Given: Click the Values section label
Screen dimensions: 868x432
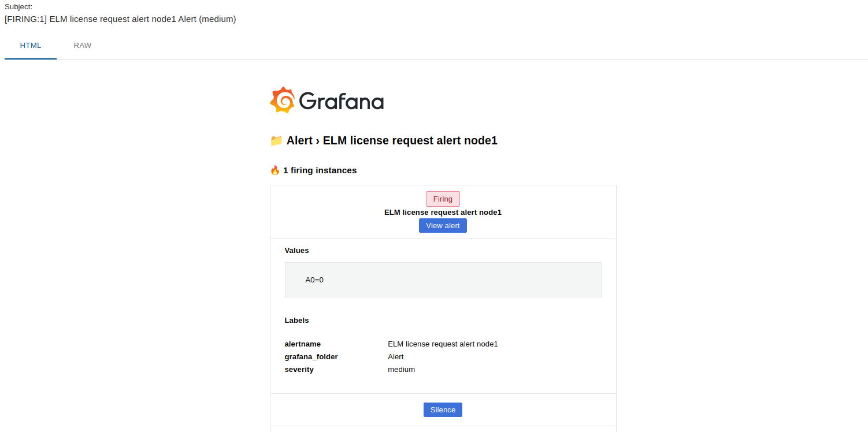Looking at the screenshot, I should [x=296, y=251].
